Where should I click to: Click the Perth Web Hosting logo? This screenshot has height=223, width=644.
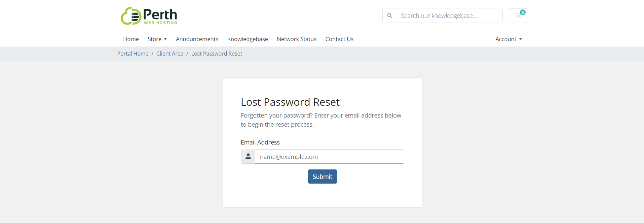[x=149, y=16]
